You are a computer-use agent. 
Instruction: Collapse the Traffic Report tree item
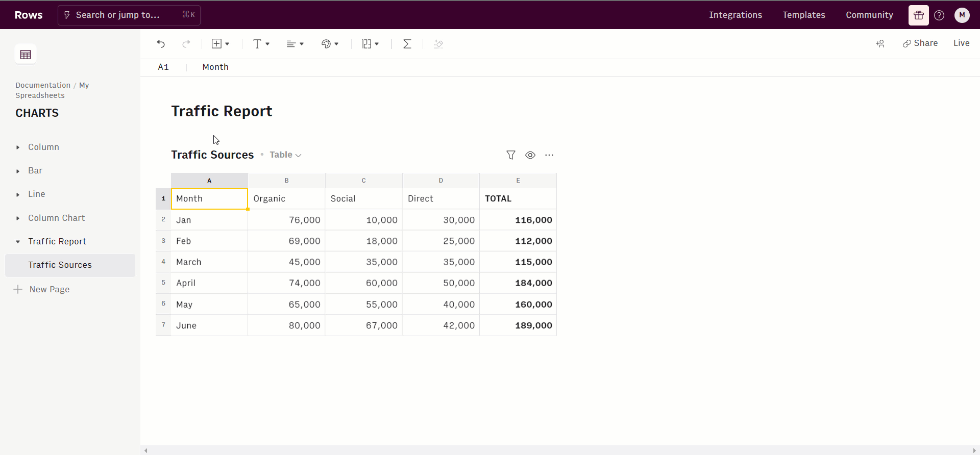(x=18, y=242)
